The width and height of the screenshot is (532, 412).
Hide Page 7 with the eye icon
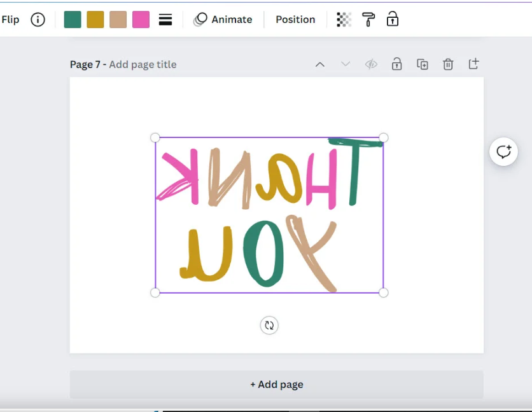[x=371, y=64]
